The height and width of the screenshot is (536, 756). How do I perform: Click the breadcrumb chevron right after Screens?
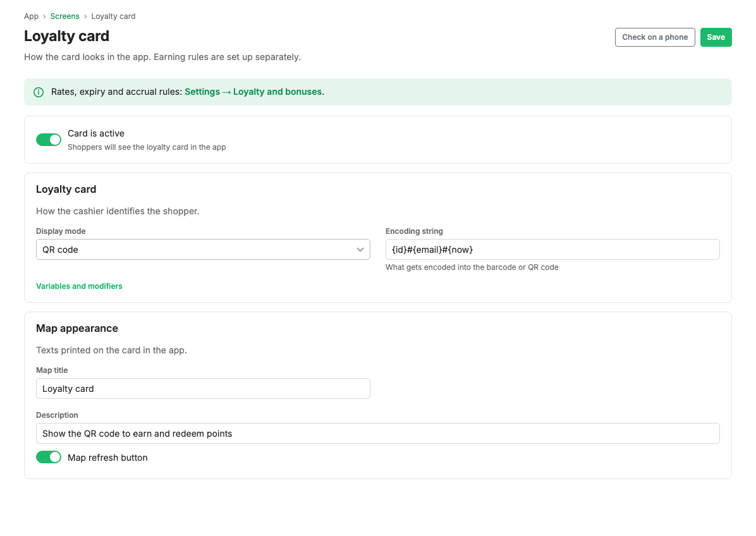point(85,16)
